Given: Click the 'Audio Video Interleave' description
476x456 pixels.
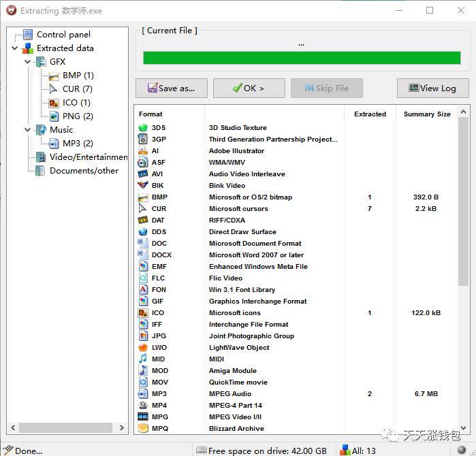Looking at the screenshot, I should (x=247, y=174).
